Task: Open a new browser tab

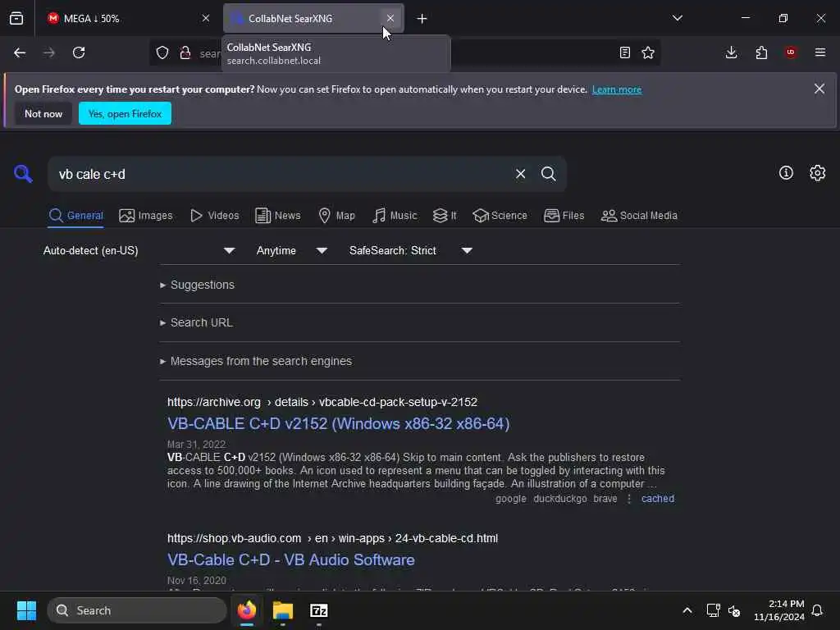Action: click(x=422, y=19)
